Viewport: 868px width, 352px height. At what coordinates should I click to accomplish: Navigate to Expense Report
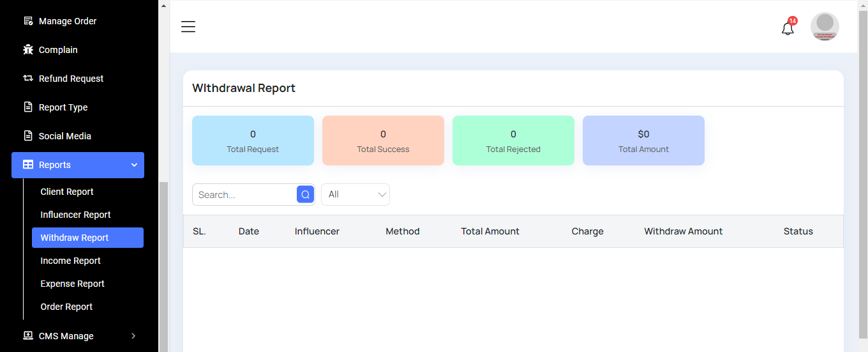click(72, 284)
